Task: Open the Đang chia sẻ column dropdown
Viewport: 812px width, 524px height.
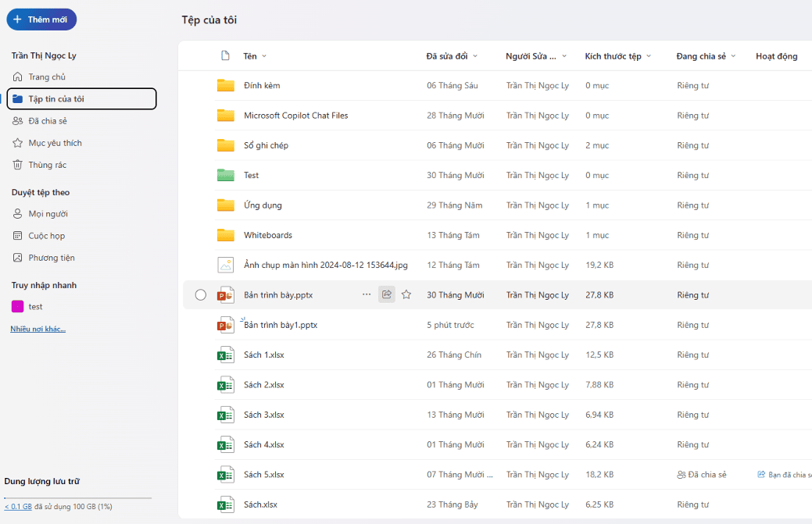Action: [x=733, y=56]
